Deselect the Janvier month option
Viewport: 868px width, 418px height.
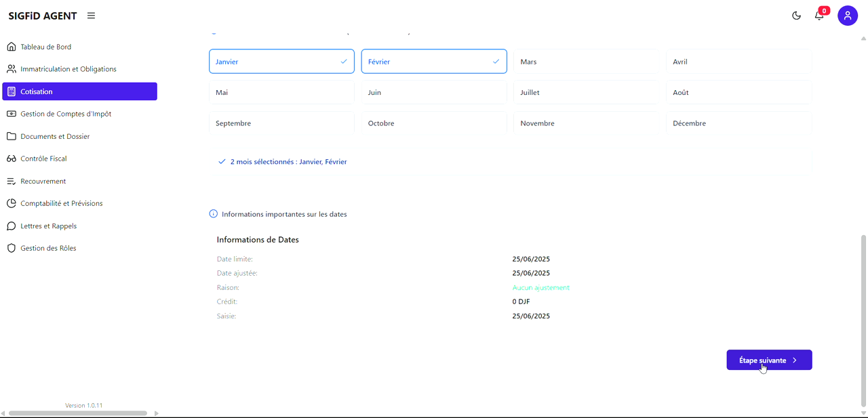point(281,62)
